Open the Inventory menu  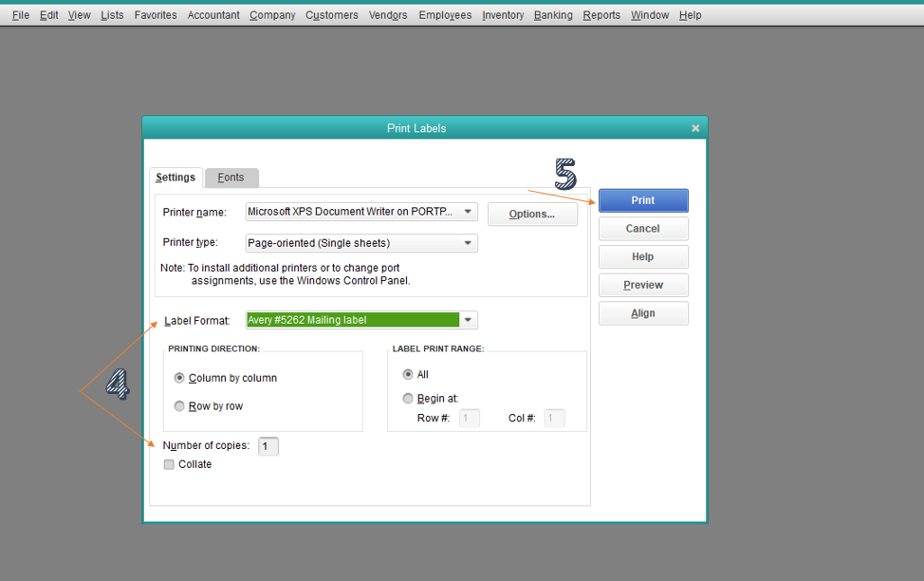(x=503, y=15)
